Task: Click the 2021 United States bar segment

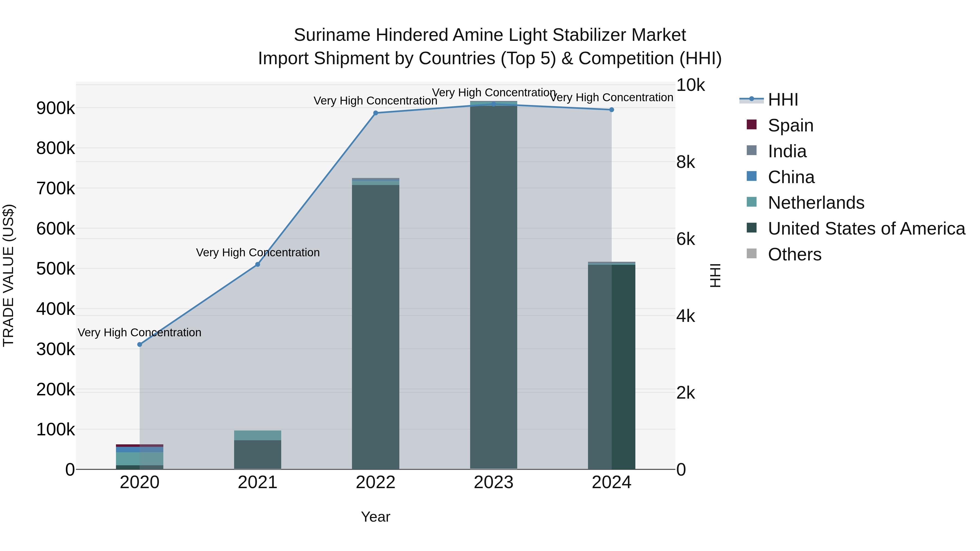Action: [x=258, y=455]
